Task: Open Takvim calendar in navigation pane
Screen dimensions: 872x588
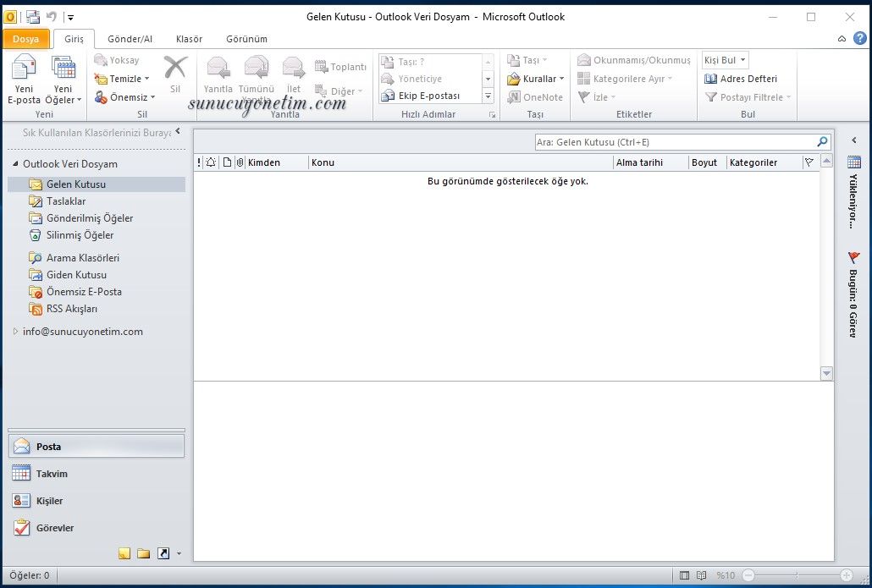Action: [51, 474]
